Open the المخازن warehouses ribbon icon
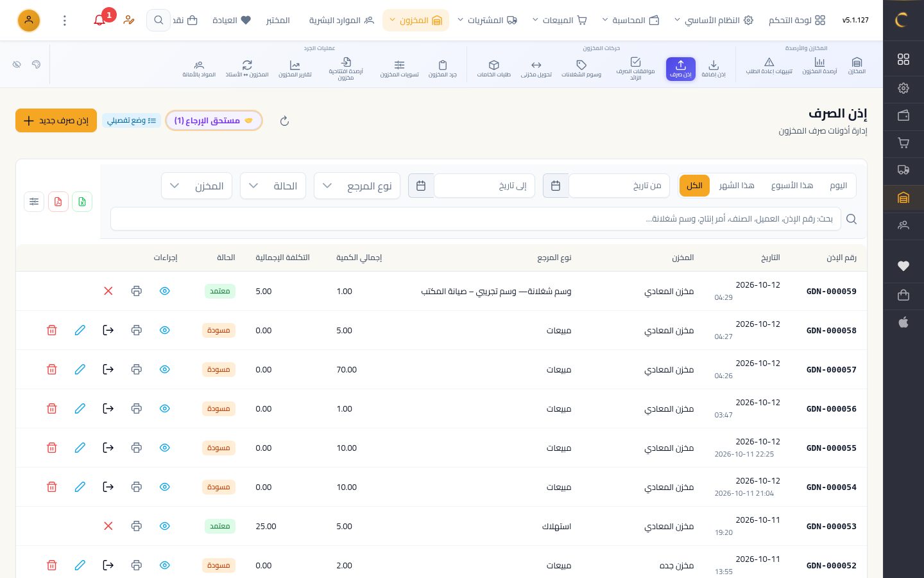The image size is (924, 578). point(857,66)
